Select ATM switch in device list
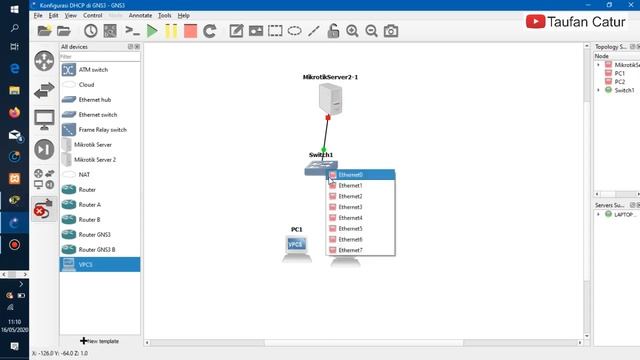Screen dimensions: 640x360 pyautogui.click(x=100, y=70)
